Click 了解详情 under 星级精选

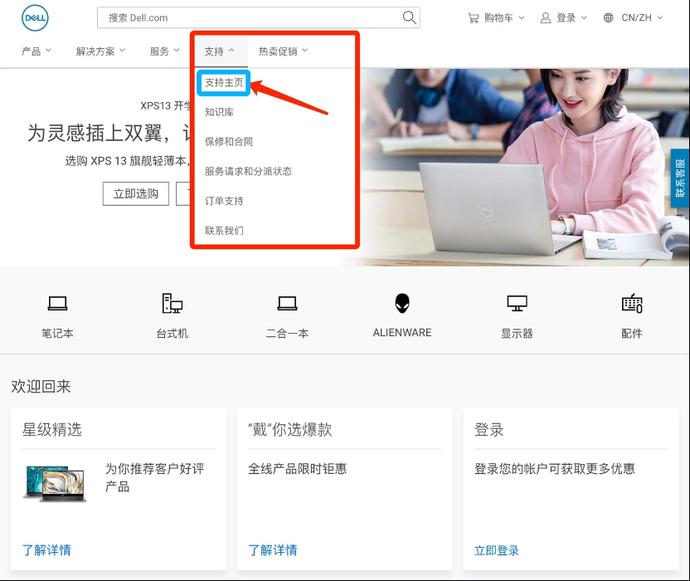(x=46, y=550)
